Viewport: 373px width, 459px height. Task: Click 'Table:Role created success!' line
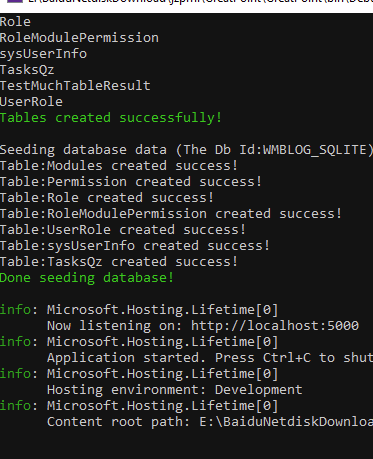coord(107,198)
